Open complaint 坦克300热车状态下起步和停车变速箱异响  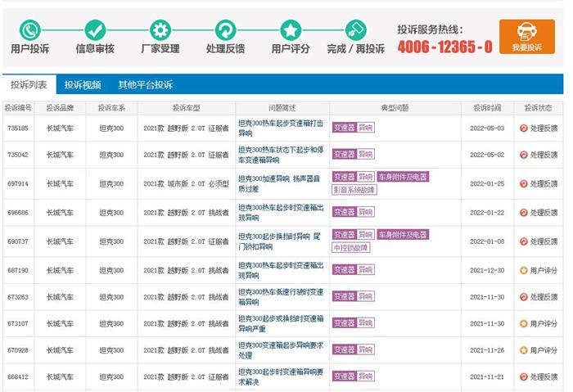point(281,155)
